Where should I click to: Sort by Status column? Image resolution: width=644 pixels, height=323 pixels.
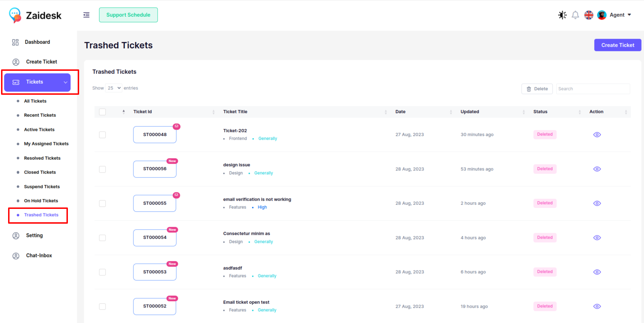click(x=580, y=112)
